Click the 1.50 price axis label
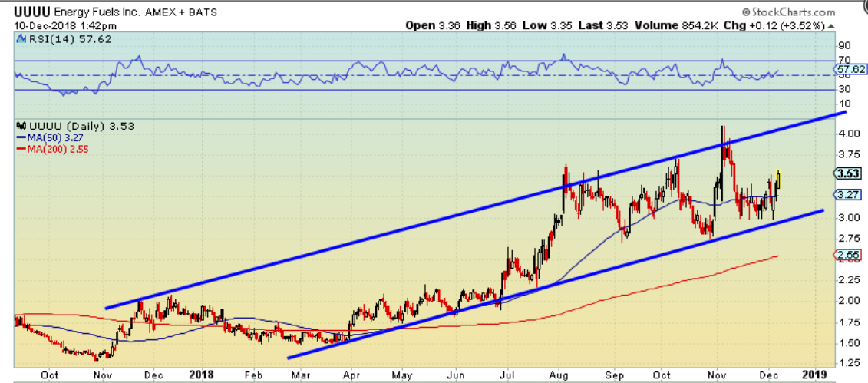 [x=850, y=343]
